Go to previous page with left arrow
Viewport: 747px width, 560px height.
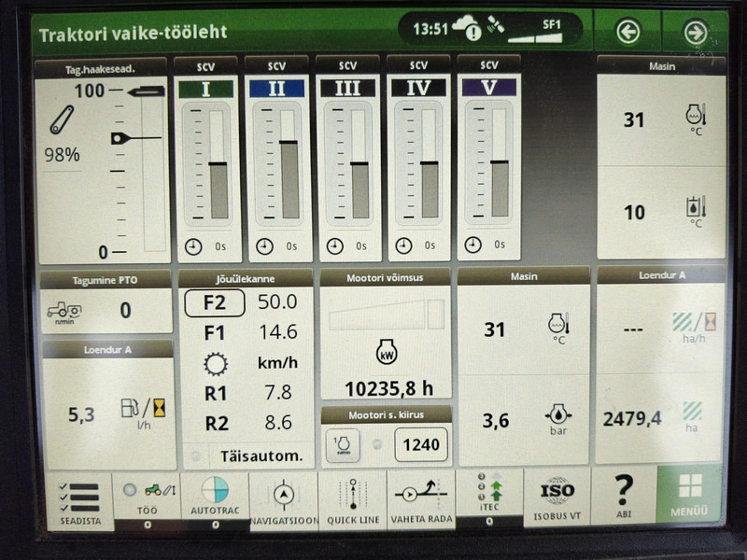(x=627, y=33)
